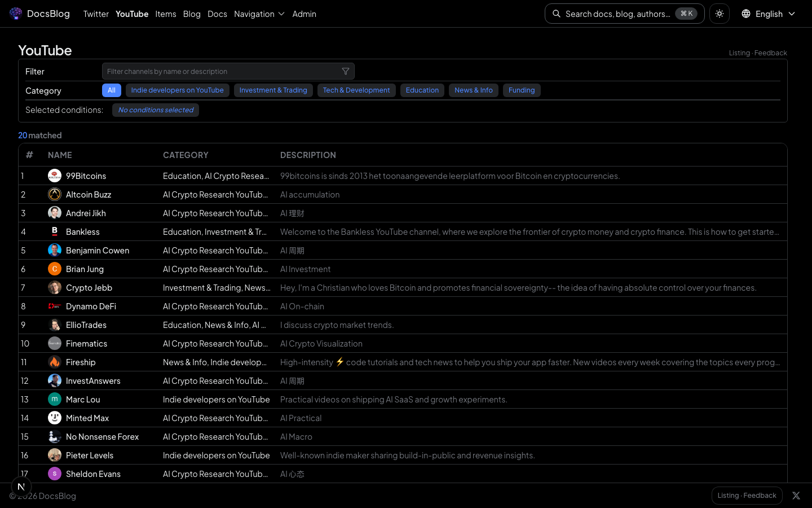Open the Benjamin Cowen channel link
Screen dimensions: 812x508
tap(98, 250)
